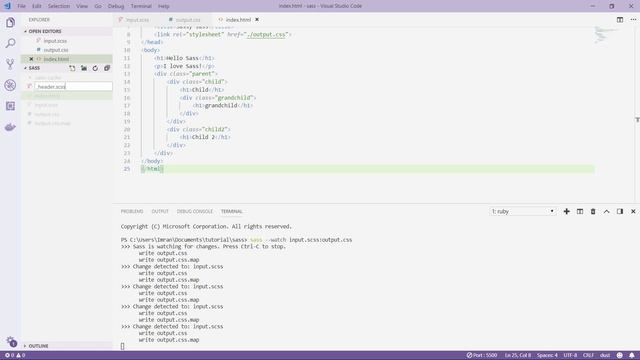The height and width of the screenshot is (360, 640).
Task: Move panel to the right side
Action: [620, 211]
